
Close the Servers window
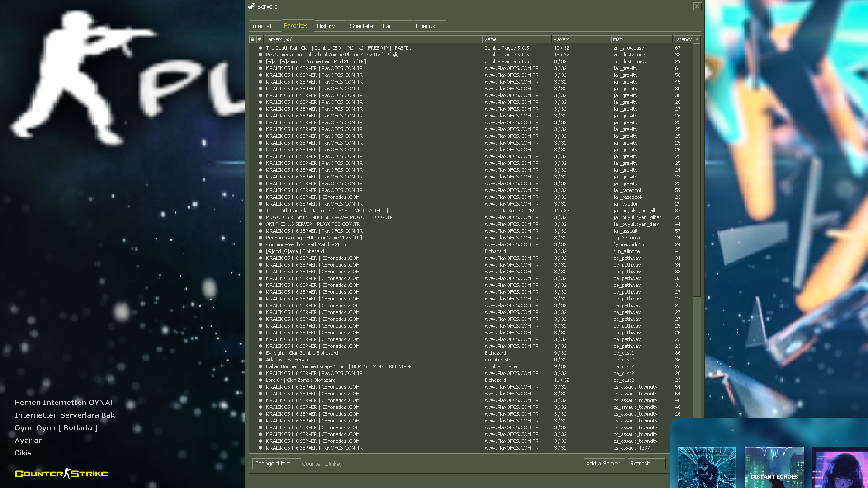coord(697,6)
